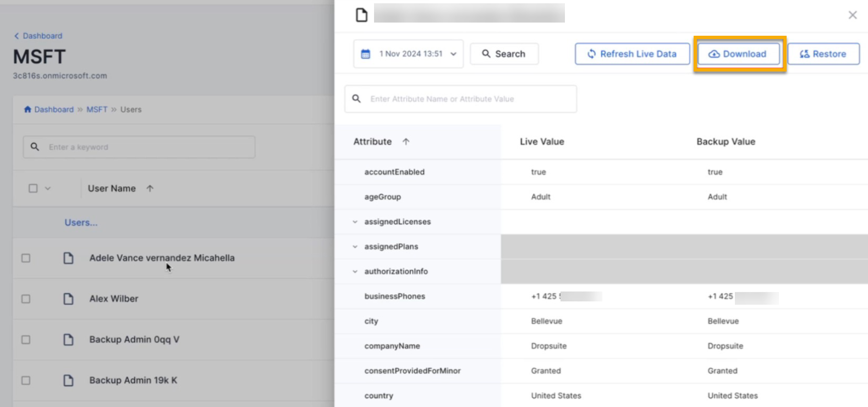Image resolution: width=868 pixels, height=407 pixels.
Task: Click the calendar icon in date picker
Action: click(x=365, y=54)
